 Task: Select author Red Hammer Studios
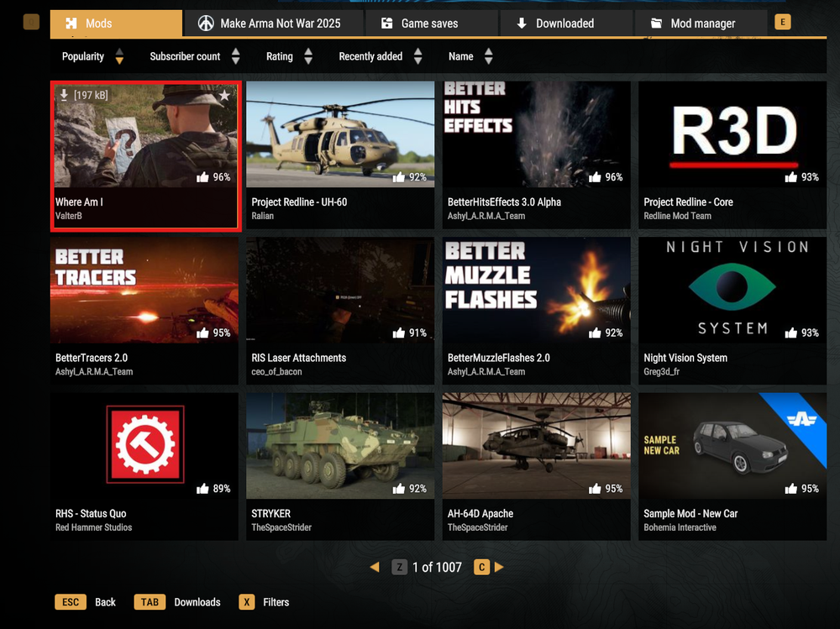(94, 527)
